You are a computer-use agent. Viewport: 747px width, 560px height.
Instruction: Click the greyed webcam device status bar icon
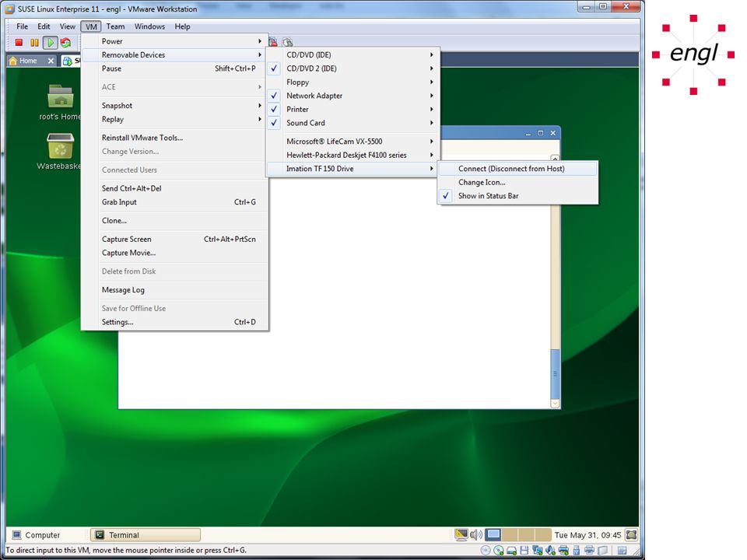pos(602,551)
